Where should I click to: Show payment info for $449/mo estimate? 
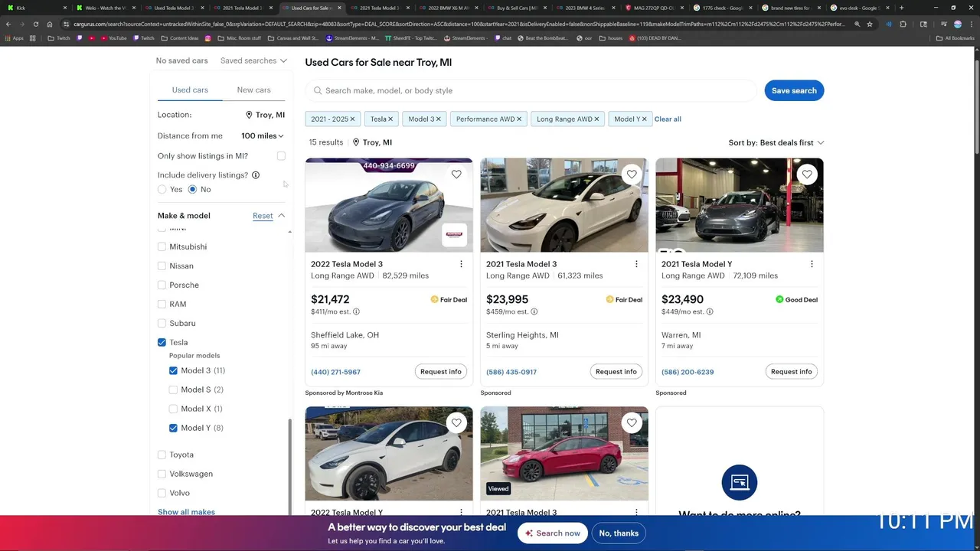[710, 311]
